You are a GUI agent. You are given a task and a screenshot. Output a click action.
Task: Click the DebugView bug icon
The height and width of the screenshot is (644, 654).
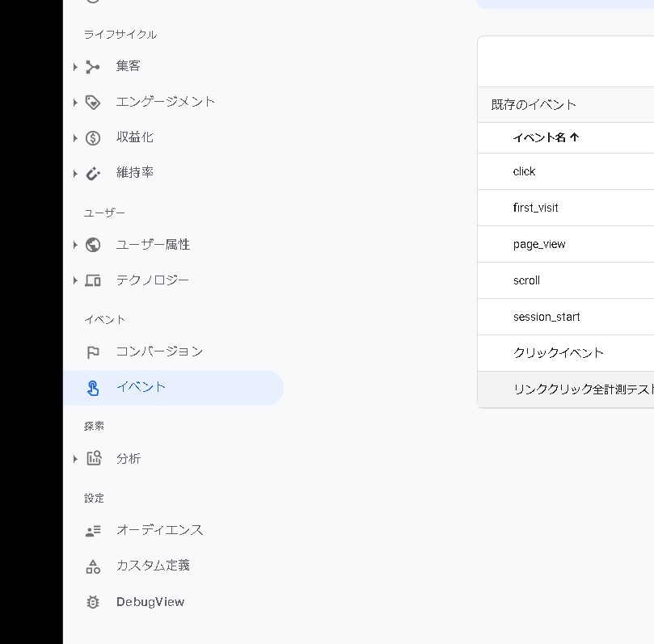pyautogui.click(x=93, y=602)
